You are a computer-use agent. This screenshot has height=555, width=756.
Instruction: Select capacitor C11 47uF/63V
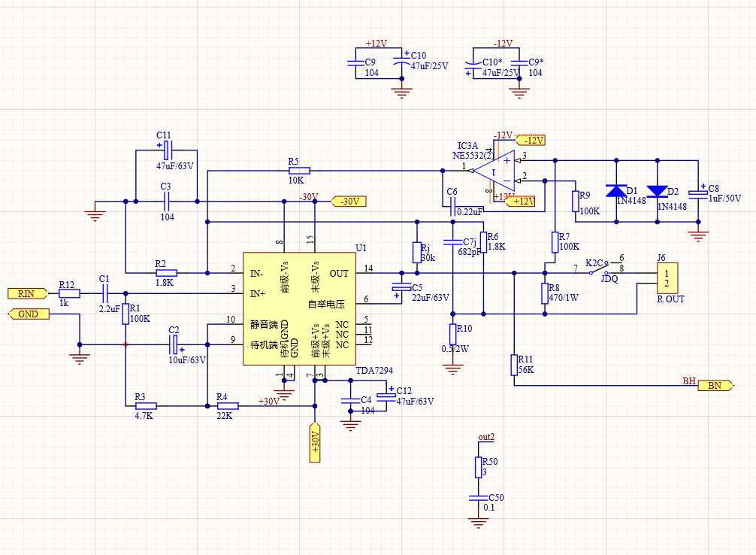click(x=167, y=150)
